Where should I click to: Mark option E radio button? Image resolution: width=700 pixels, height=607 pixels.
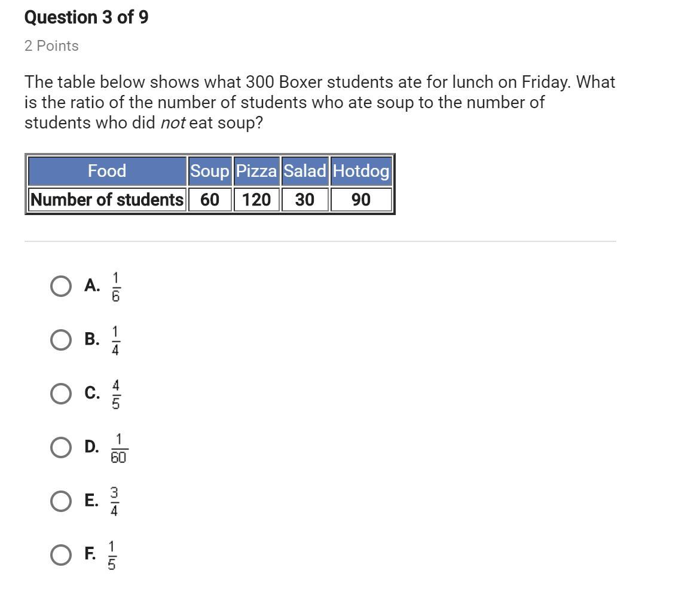click(x=60, y=501)
